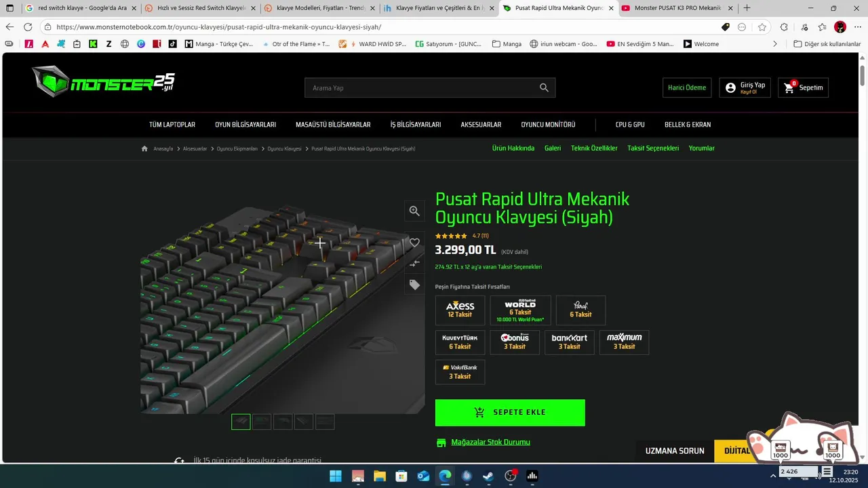
Task: Open shopping cart icon labeled Sepetim
Action: 804,87
